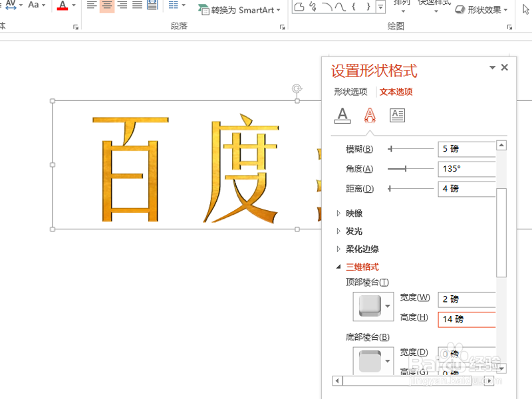The width and height of the screenshot is (532, 399).
Task: Open the top bevel style picker
Action: coord(373,307)
